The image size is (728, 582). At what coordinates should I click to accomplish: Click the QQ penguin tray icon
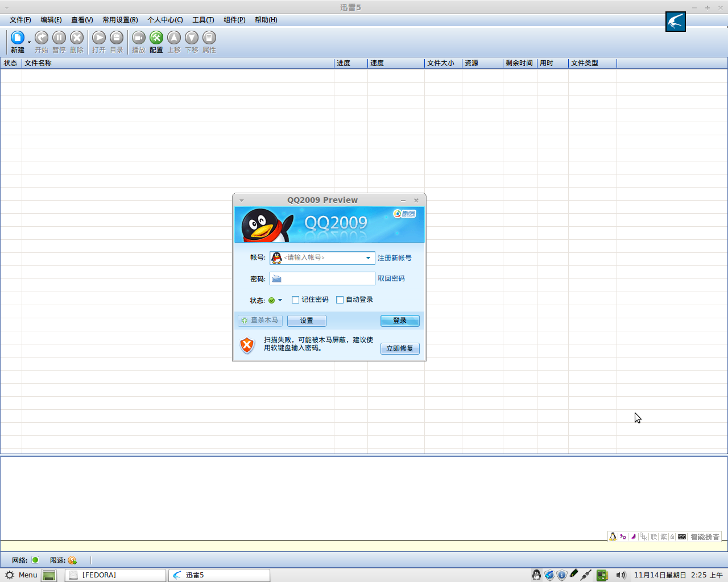[536, 575]
